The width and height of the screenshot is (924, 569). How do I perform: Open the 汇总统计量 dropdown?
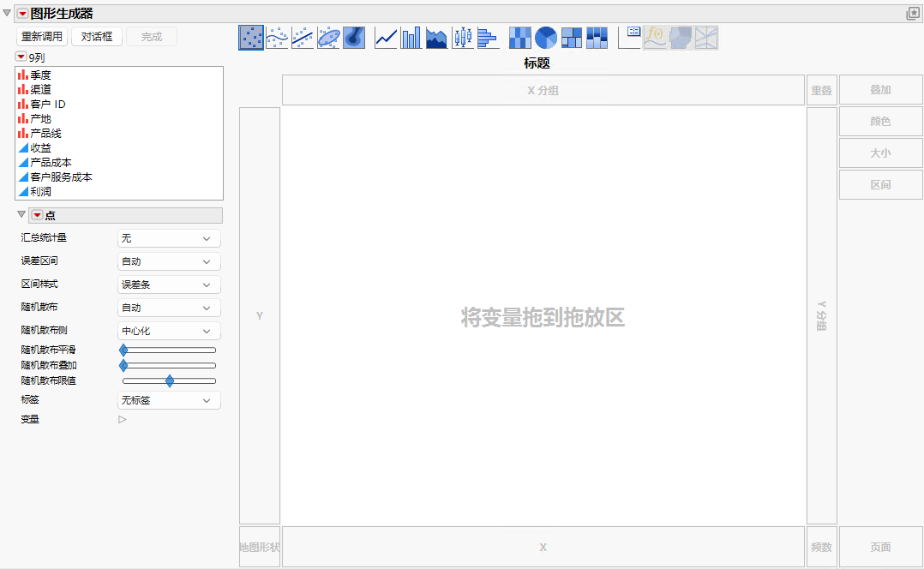coord(169,238)
